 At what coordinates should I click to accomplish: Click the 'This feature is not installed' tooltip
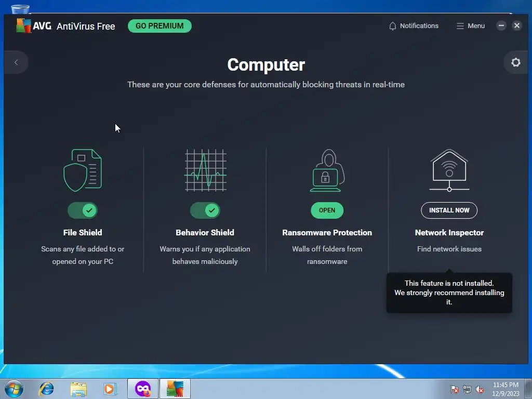pos(449,292)
